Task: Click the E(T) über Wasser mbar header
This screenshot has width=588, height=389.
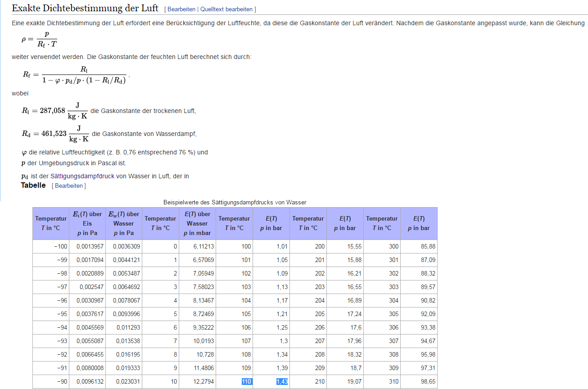Action: tap(197, 223)
